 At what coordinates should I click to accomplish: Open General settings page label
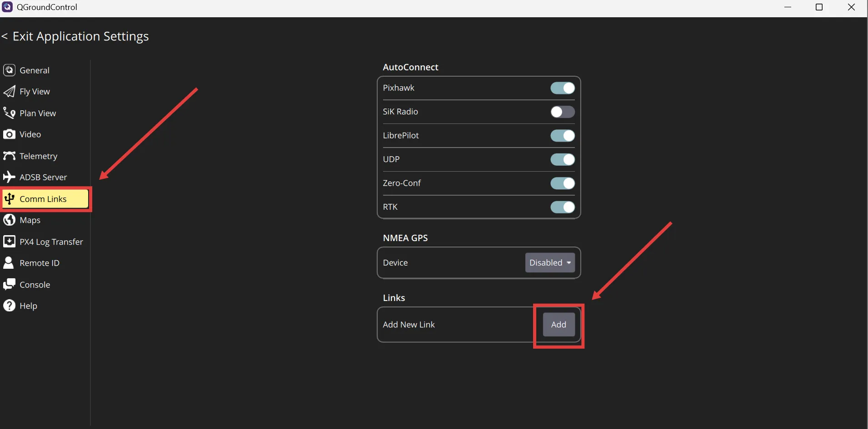35,70
